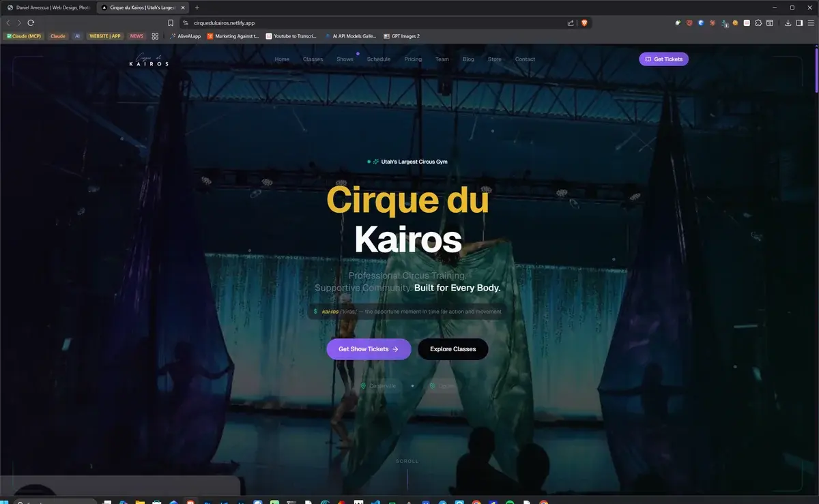
Task: Click the cookie extension icon
Action: [x=735, y=23]
